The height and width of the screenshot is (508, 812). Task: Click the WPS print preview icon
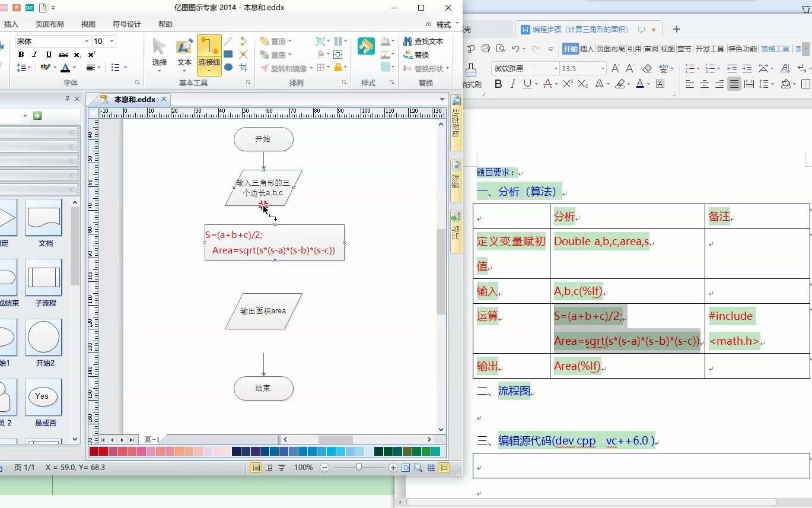click(x=501, y=49)
